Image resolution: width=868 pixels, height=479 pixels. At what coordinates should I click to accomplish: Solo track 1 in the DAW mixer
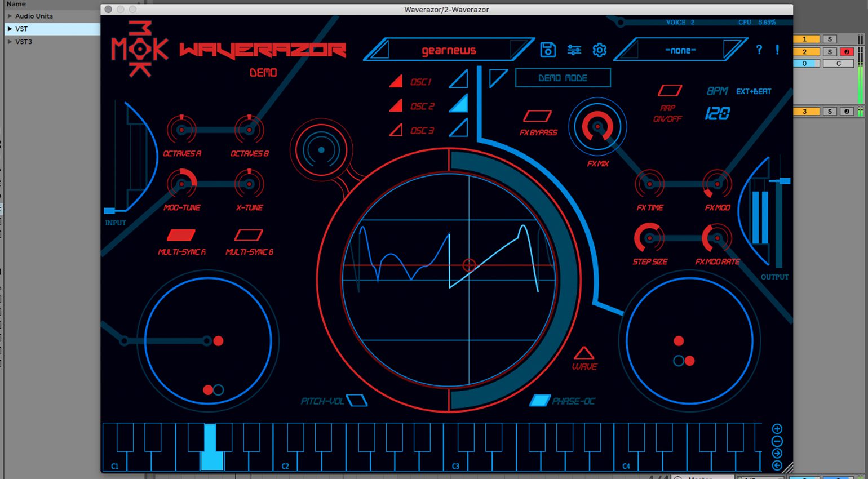(x=830, y=39)
